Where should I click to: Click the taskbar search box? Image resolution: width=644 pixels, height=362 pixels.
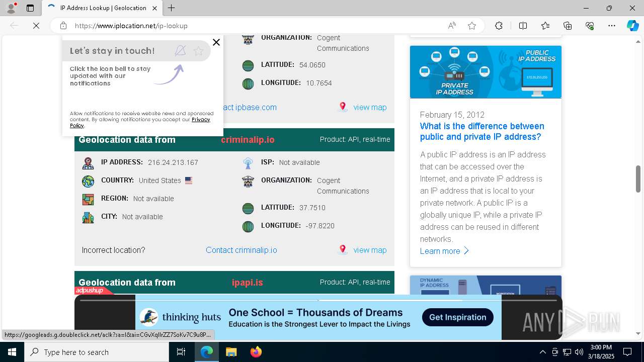(97, 352)
